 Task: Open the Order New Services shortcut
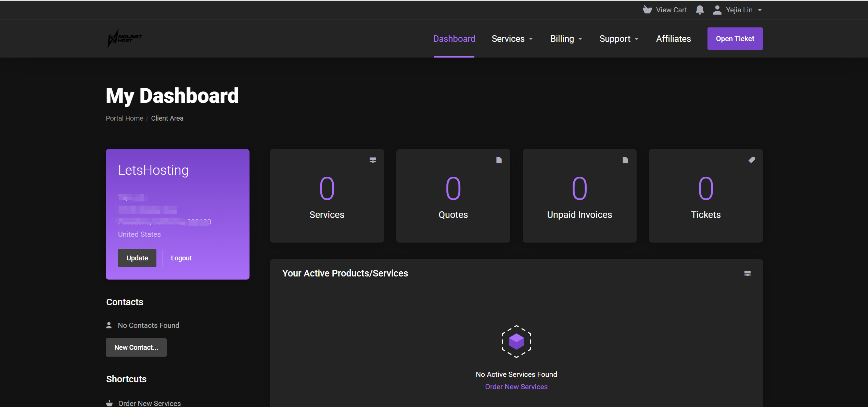click(x=150, y=403)
